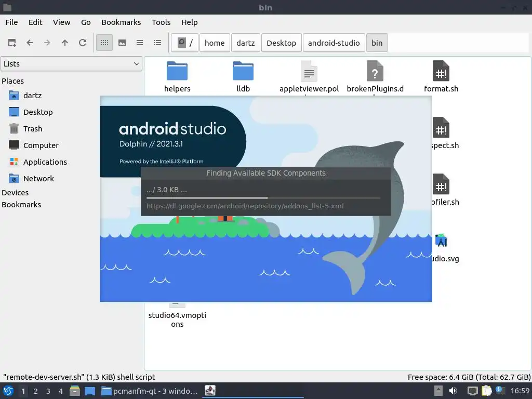This screenshot has height=399, width=532.
Task: Select the inspect.sh script icon
Action: click(x=441, y=128)
